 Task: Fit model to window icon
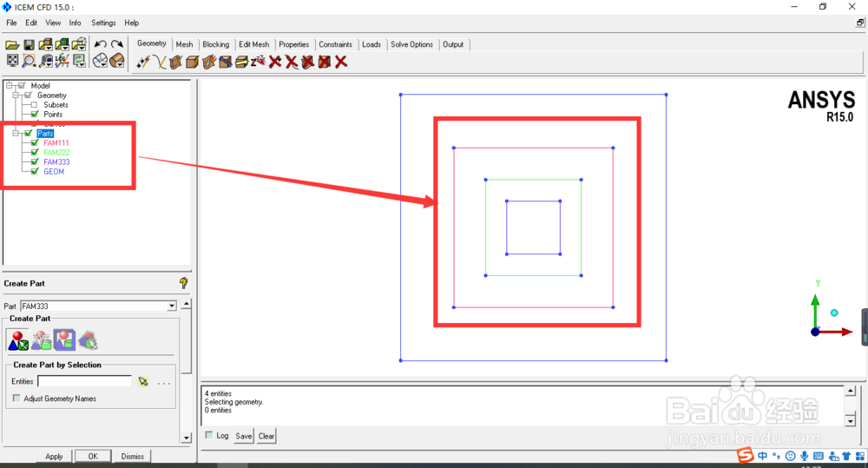tap(12, 61)
